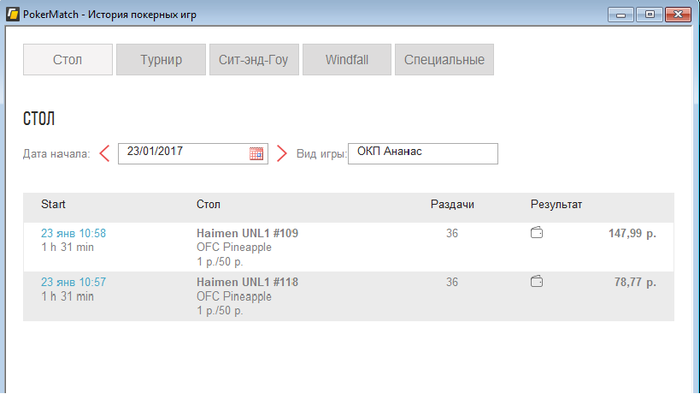Screen dimensions: 700x394
Task: Click the wallet icon for Haimen UNL1 #109
Action: point(537,232)
